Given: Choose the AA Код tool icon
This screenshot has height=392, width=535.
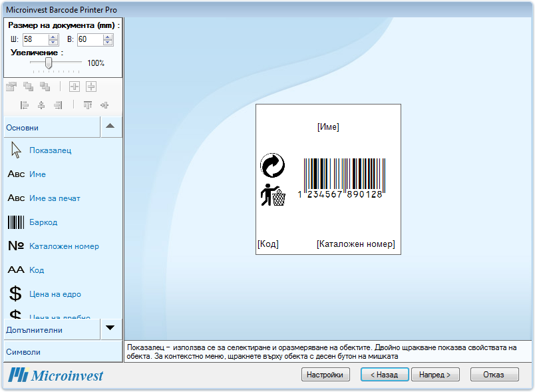Looking at the screenshot, I should pos(16,270).
